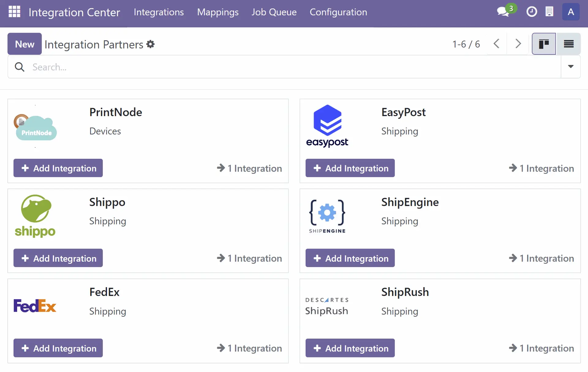Open the apps grid home menu
This screenshot has width=588, height=372.
tap(14, 12)
